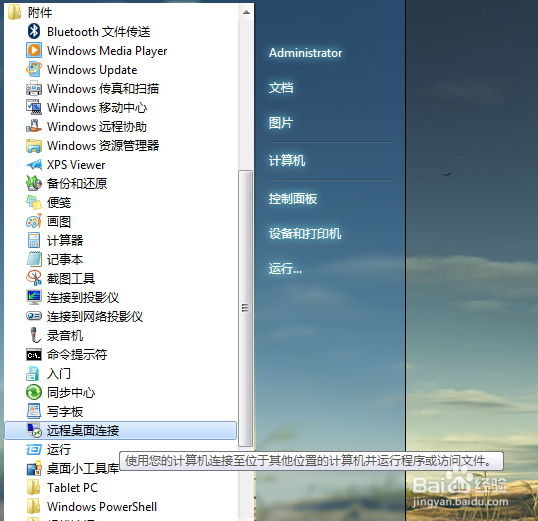Select the 'Windows Media Player' label
The image size is (538, 521).
(x=107, y=51)
